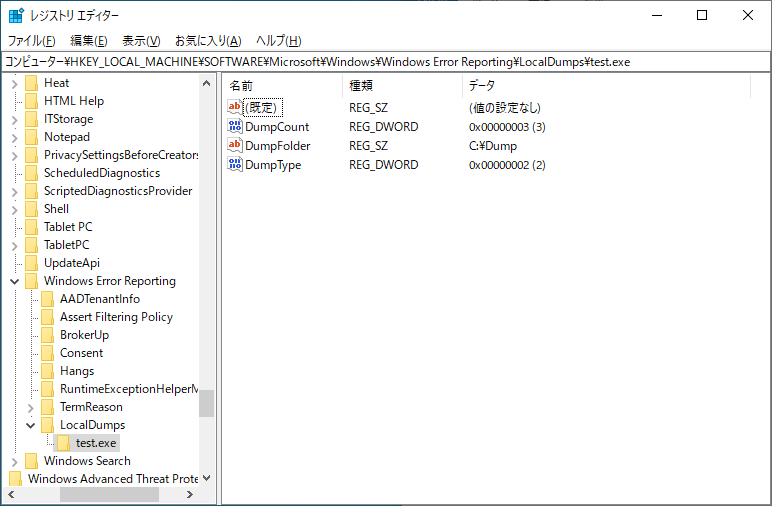Click the ITStorage folder icon
The height and width of the screenshot is (506, 772).
(32, 119)
